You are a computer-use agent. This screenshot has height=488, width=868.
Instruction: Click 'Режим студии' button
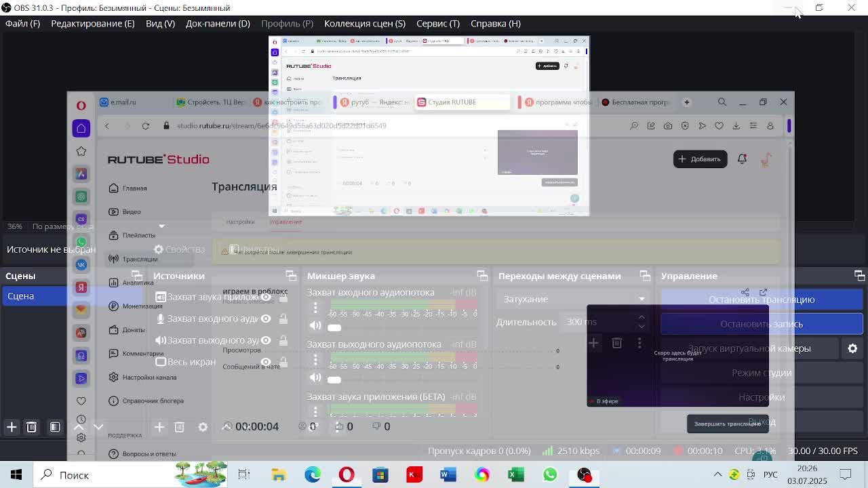(x=762, y=373)
